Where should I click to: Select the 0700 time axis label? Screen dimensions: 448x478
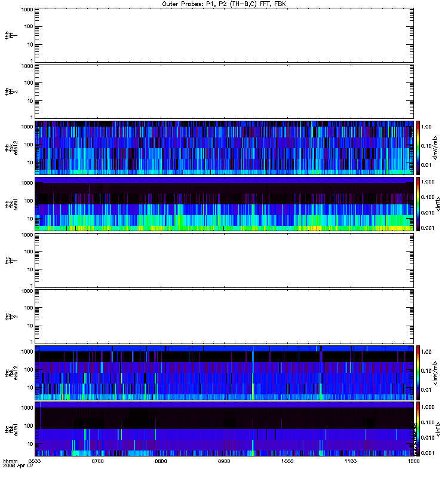(x=97, y=461)
